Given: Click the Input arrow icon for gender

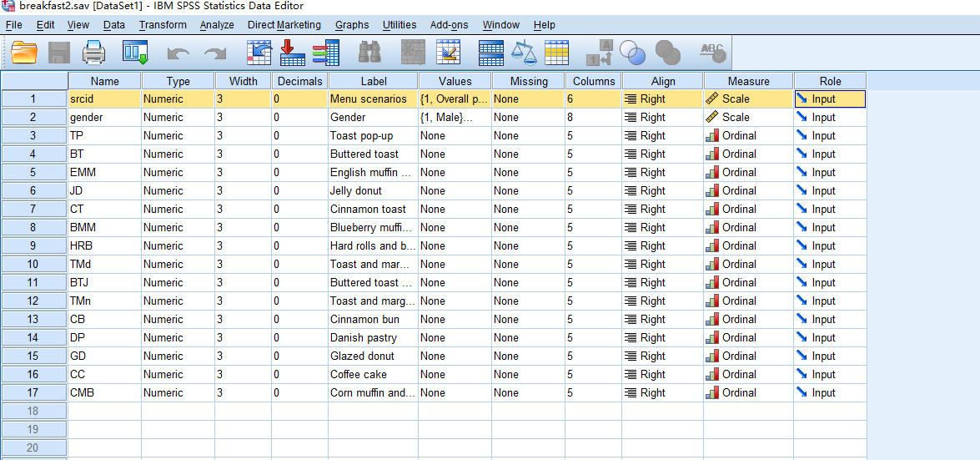Looking at the screenshot, I should pyautogui.click(x=802, y=117).
